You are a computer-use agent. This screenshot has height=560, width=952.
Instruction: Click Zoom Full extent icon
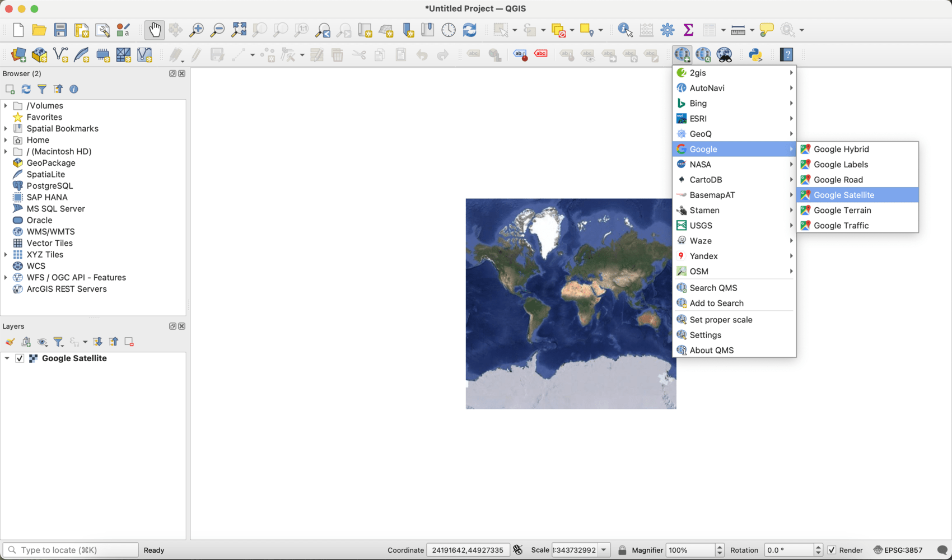tap(239, 30)
